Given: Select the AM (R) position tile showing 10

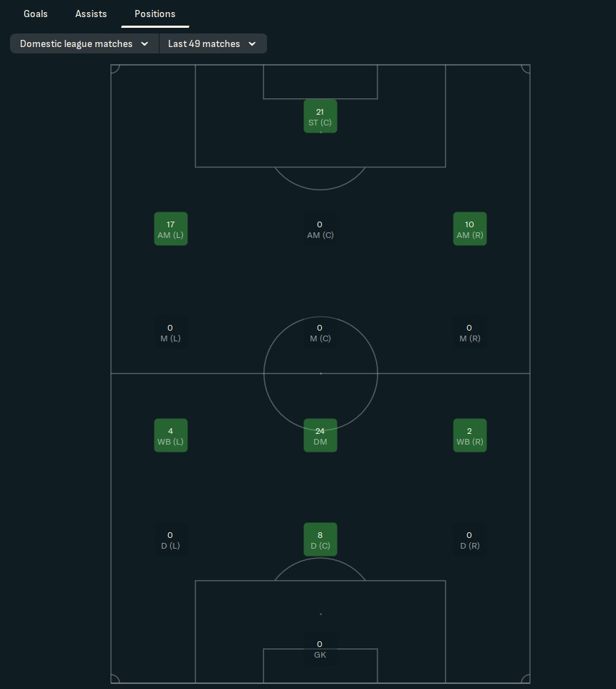Looking at the screenshot, I should coord(470,229).
